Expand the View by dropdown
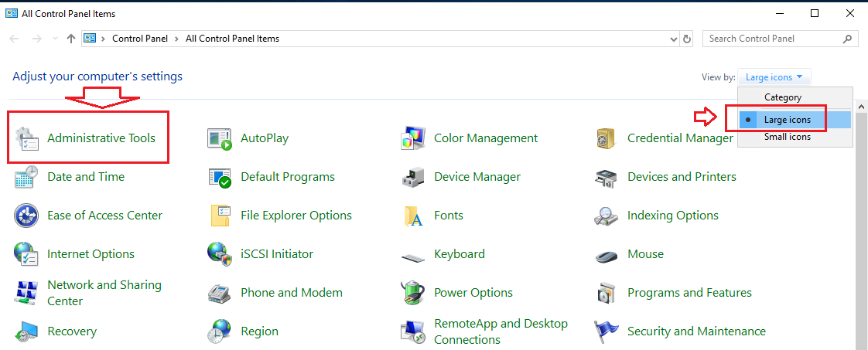The image size is (868, 350). click(774, 76)
